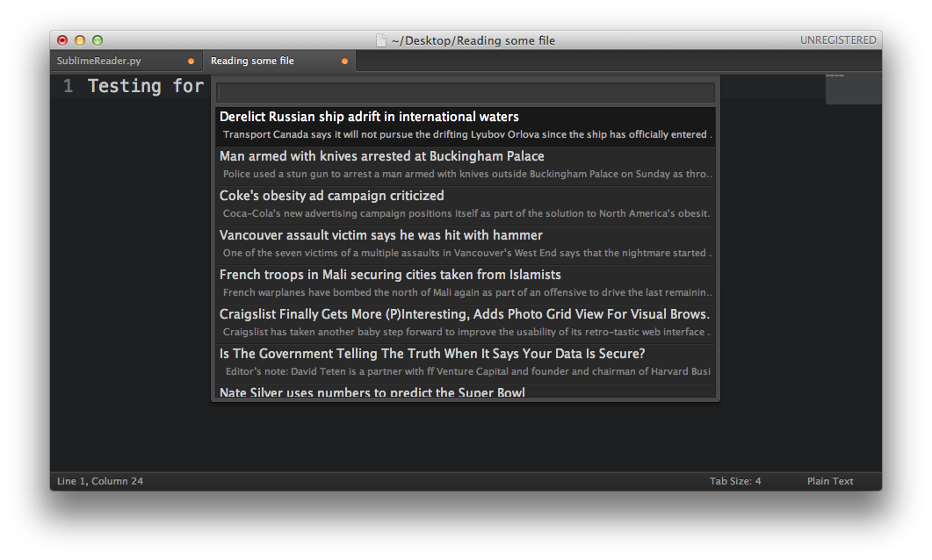
Task: Open 'Vancouver assault victim says he was hit with hammer'
Action: pos(466,244)
